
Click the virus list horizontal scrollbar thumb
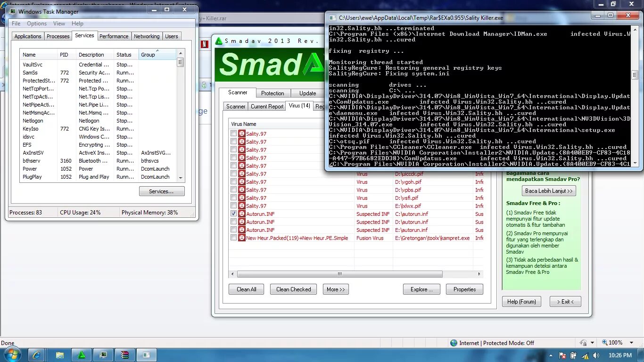[339, 274]
